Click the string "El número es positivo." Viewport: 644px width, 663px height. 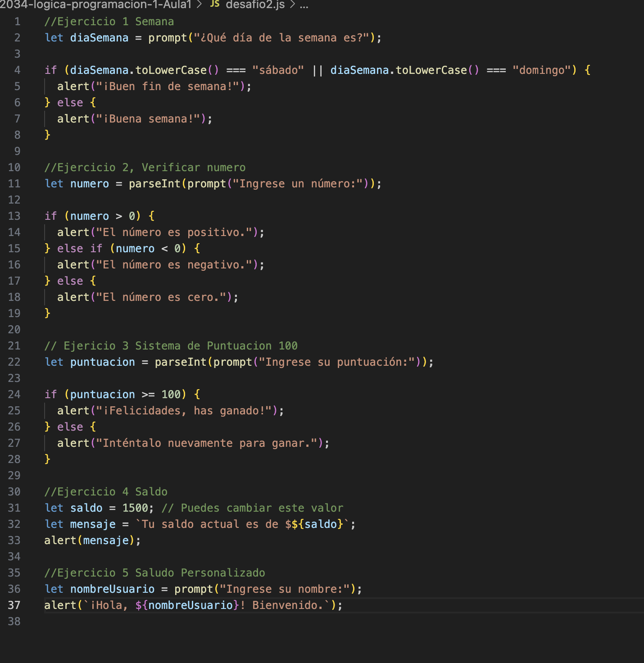(174, 232)
